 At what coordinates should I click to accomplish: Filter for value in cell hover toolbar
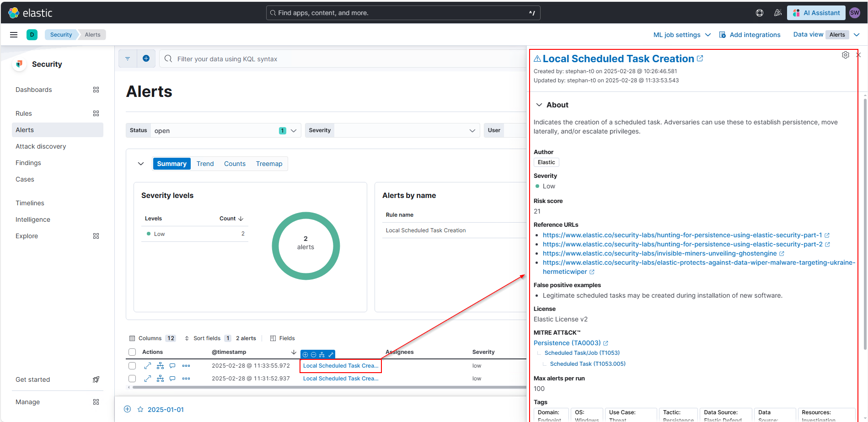[305, 354]
